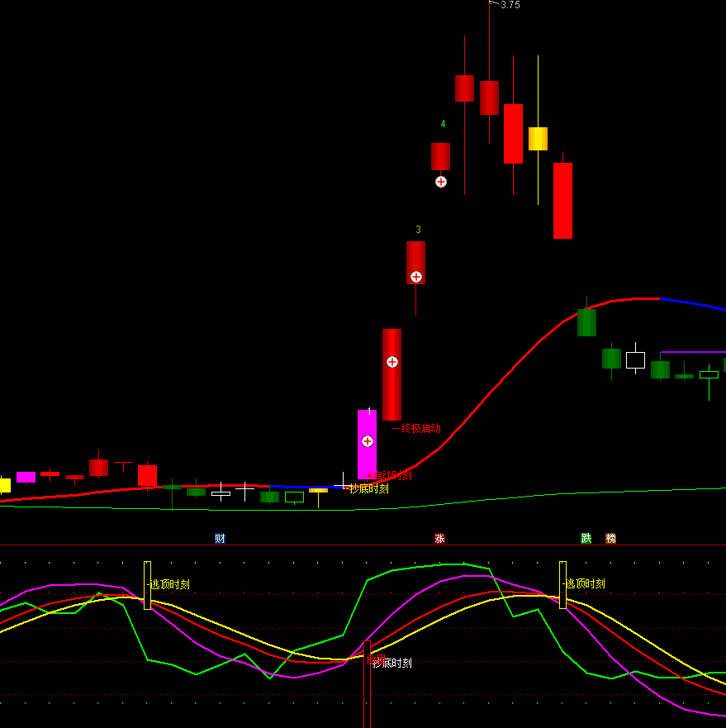726x728 pixels.
Task: Click the orange 榜 marker icon
Action: pos(610,539)
